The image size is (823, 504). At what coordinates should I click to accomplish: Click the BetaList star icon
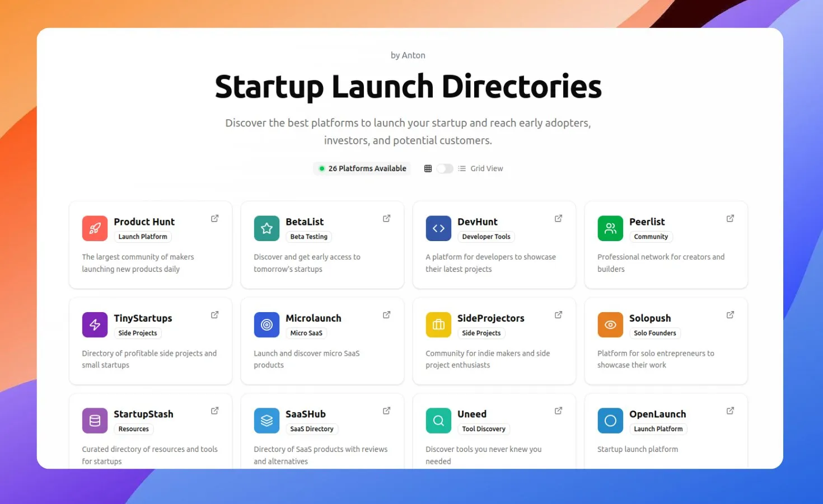(266, 228)
